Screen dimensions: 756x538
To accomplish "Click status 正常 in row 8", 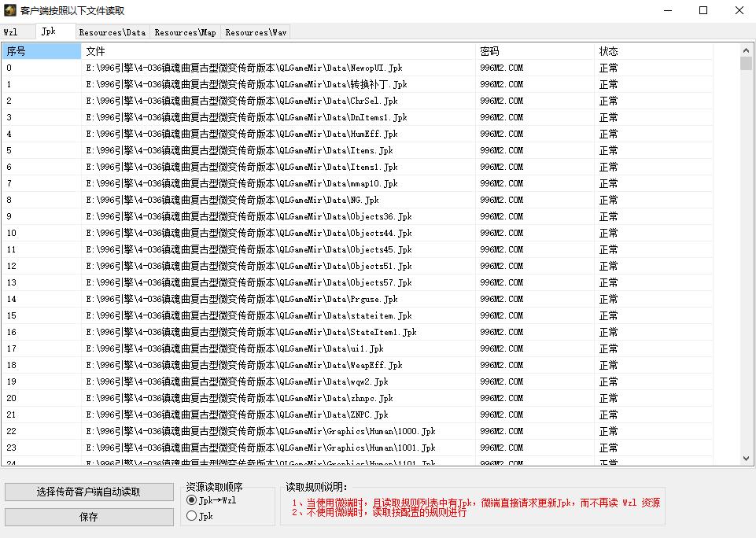I will tap(608, 200).
